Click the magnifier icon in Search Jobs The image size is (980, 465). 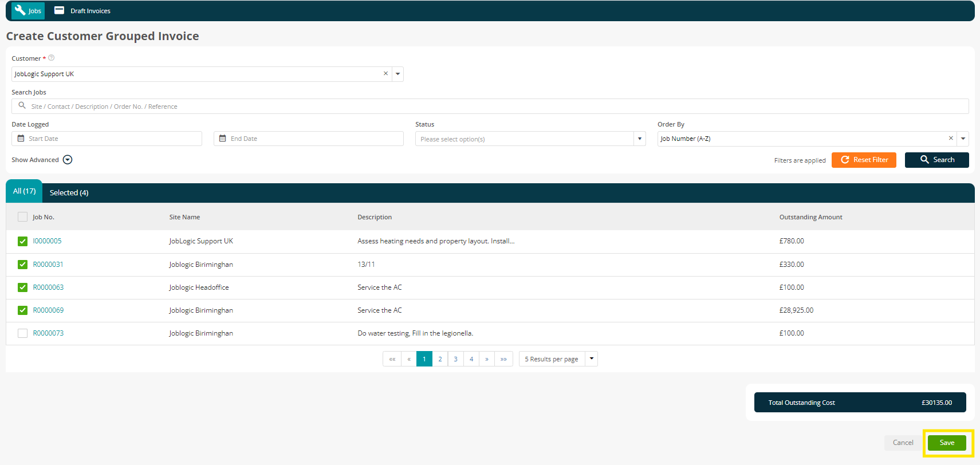click(x=22, y=106)
